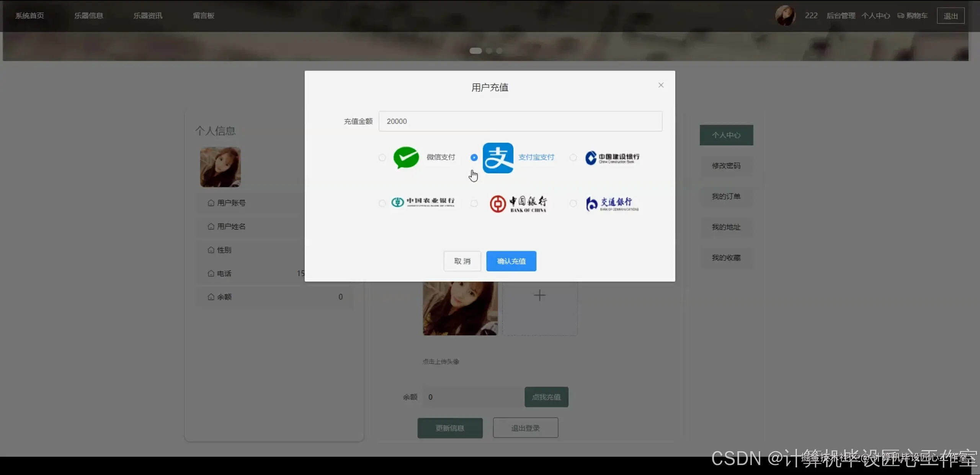This screenshot has height=475, width=980.
Task: Select the 修改密码 sidebar tab
Action: click(x=726, y=166)
